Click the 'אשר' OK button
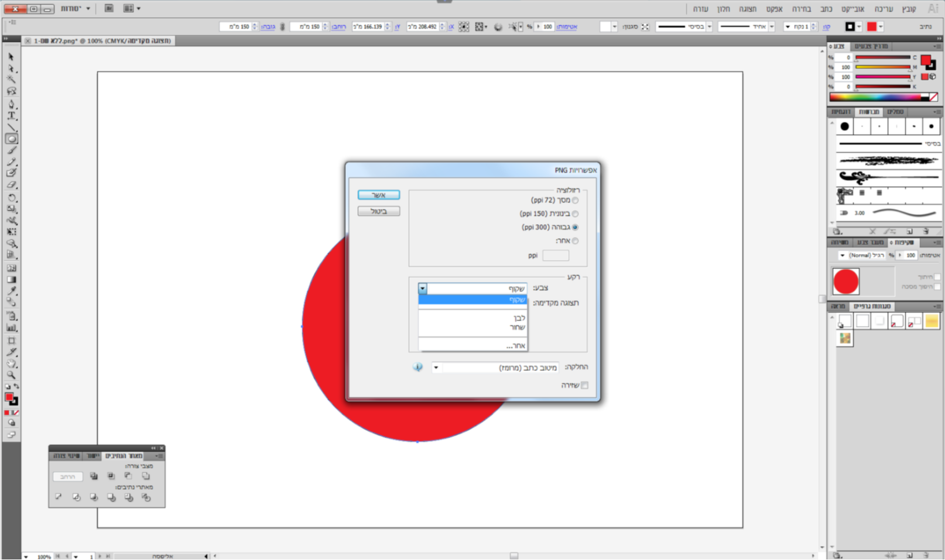The height and width of the screenshot is (560, 945). tap(379, 195)
